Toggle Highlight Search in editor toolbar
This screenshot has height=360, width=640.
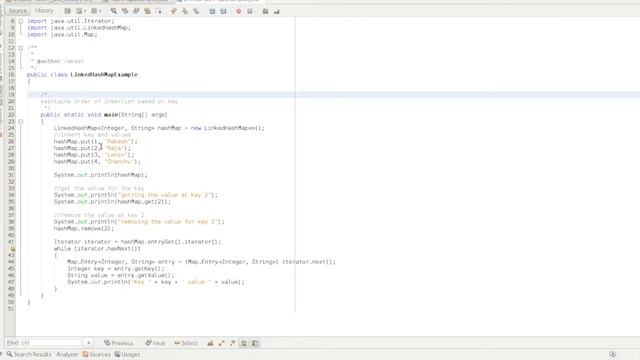[147, 11]
